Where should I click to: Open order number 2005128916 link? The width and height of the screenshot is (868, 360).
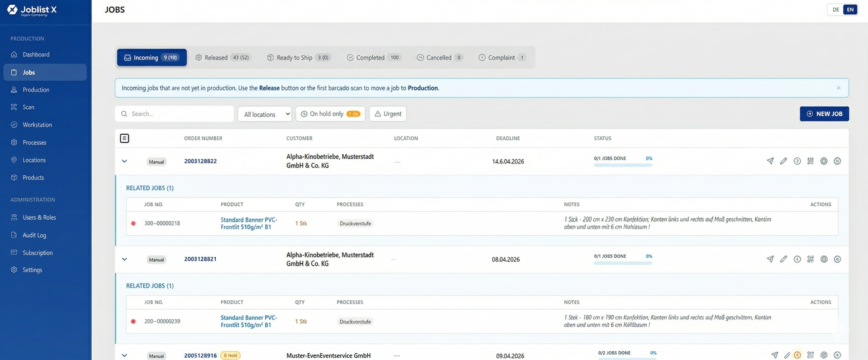(x=200, y=356)
